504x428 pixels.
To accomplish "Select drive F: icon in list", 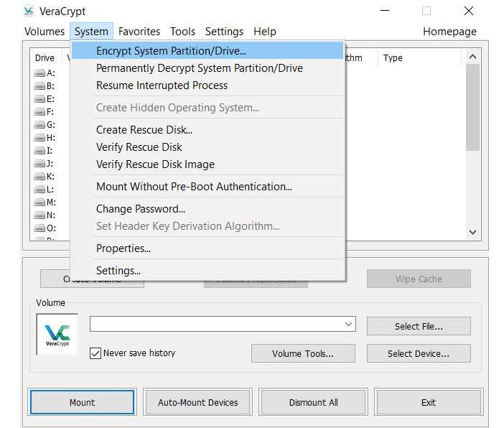I will 39,111.
